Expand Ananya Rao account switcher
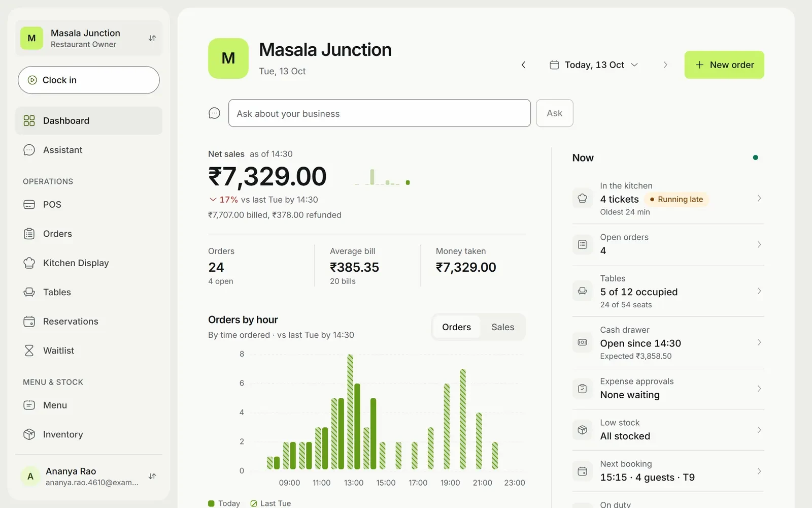The height and width of the screenshot is (508, 812). click(152, 477)
